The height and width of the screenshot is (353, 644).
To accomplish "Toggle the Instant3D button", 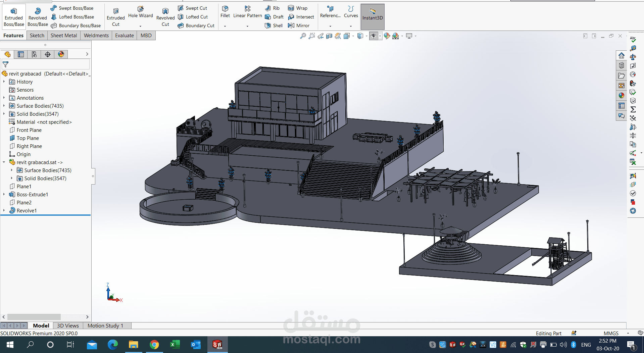I will click(373, 17).
